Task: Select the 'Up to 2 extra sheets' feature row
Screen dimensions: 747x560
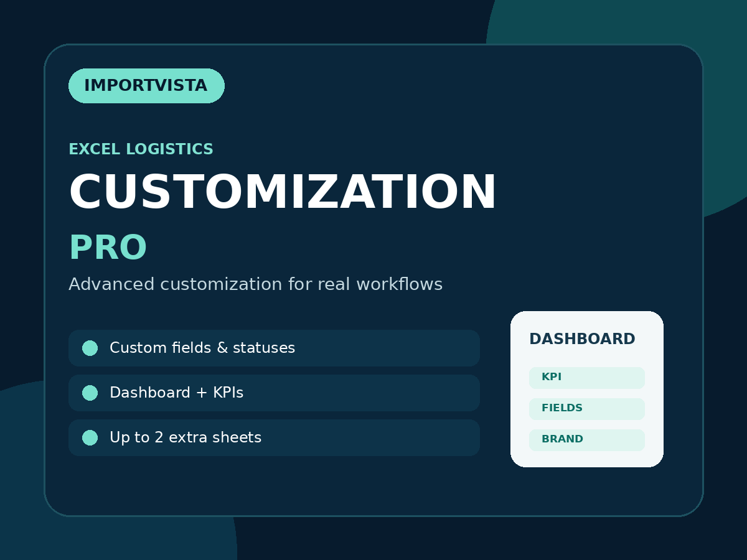Action: 274,437
